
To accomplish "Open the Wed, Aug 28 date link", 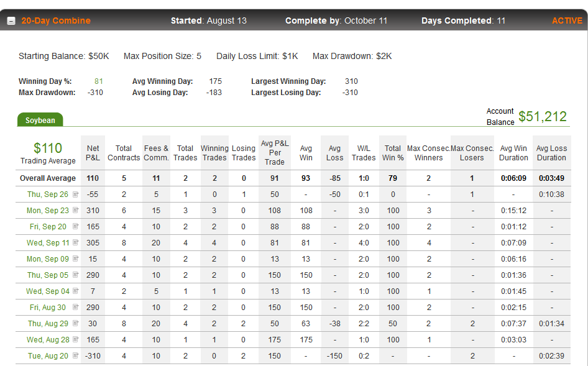I will tap(48, 340).
